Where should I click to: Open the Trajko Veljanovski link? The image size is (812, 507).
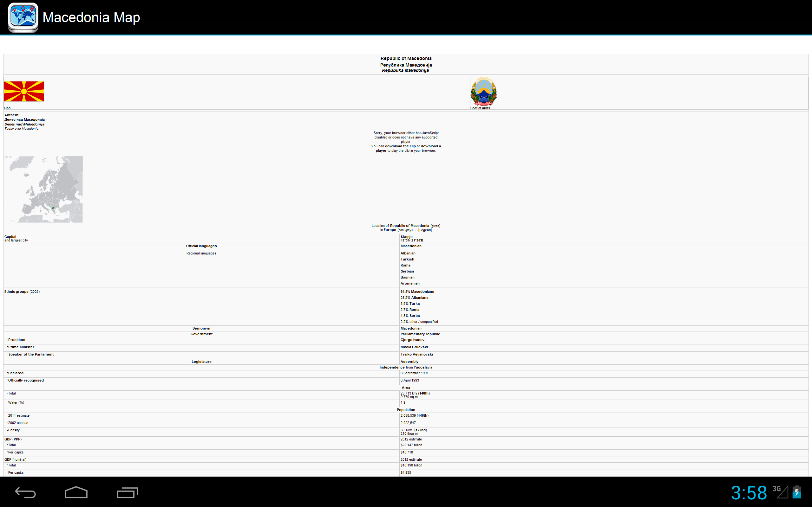click(x=416, y=355)
